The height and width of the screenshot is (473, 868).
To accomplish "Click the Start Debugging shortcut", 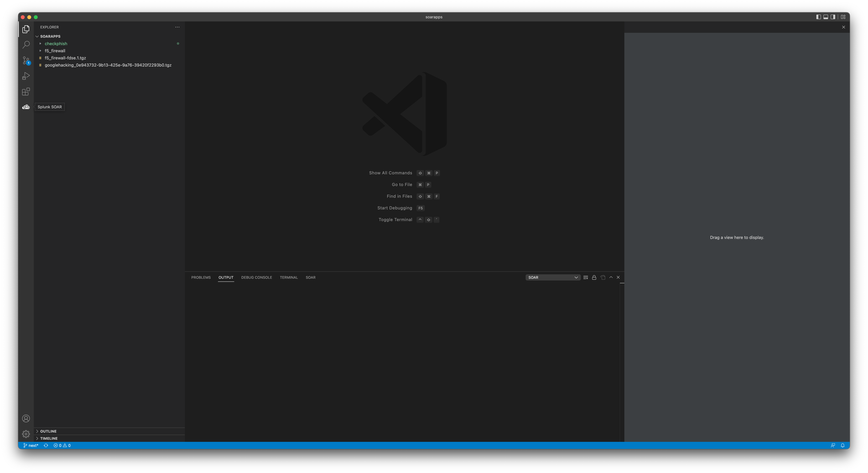I will pos(401,208).
